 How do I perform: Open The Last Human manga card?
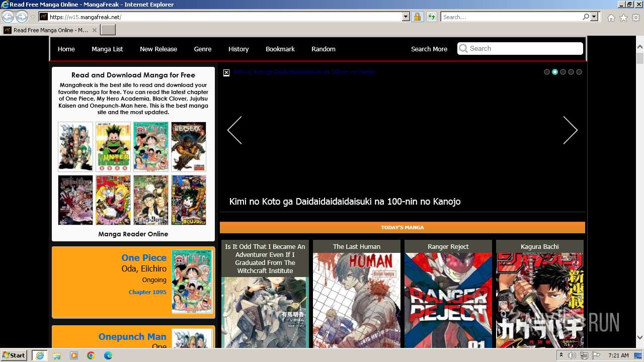[357, 294]
